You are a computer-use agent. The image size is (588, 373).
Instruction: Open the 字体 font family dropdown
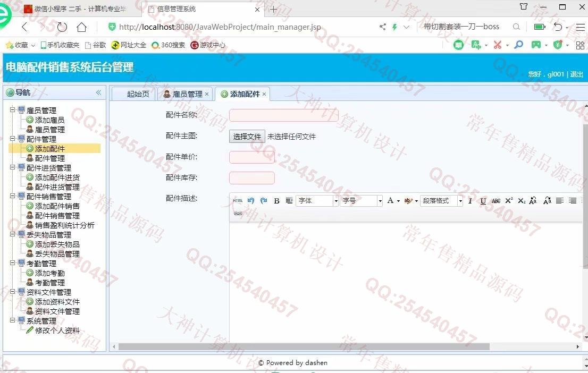point(317,200)
